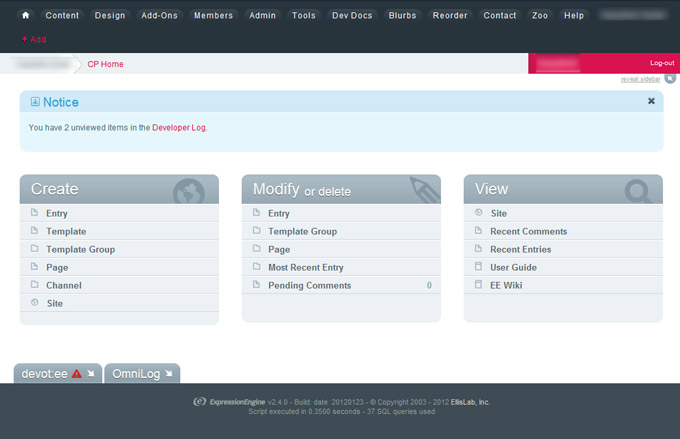Click the Site globe icon under View
This screenshot has width=680, height=439.
(x=478, y=213)
